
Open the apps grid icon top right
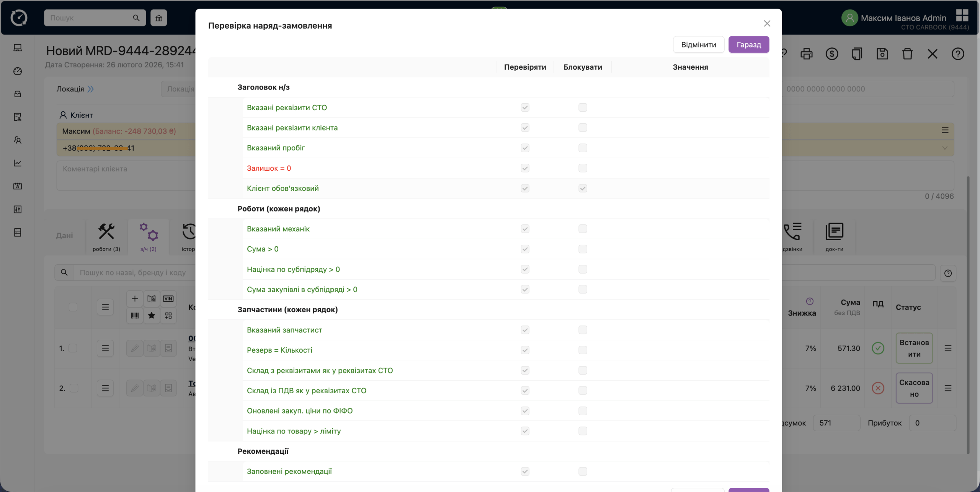(962, 16)
